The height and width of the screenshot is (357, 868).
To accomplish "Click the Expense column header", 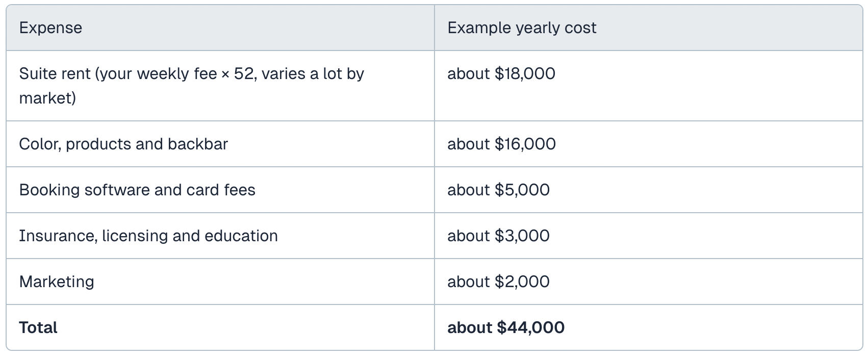I will pyautogui.click(x=220, y=28).
